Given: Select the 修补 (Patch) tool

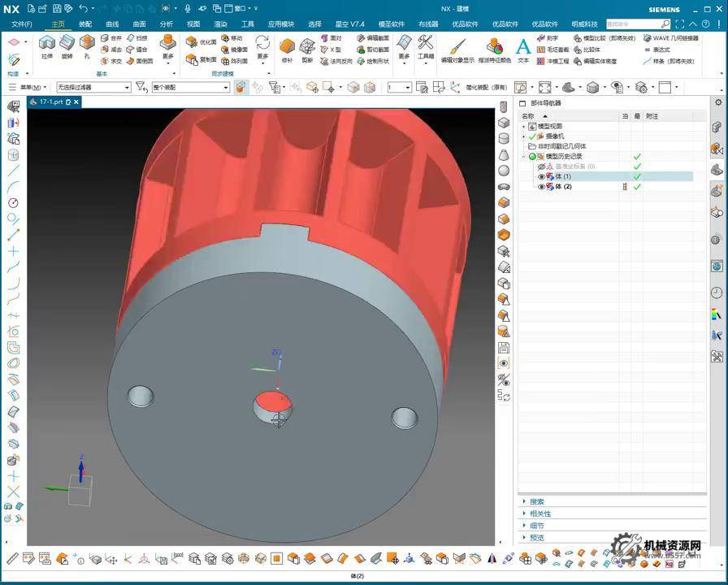Looking at the screenshot, I should tap(287, 47).
